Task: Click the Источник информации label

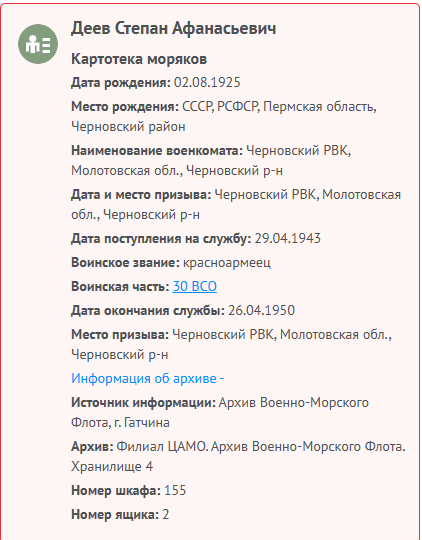Action: tap(144, 403)
